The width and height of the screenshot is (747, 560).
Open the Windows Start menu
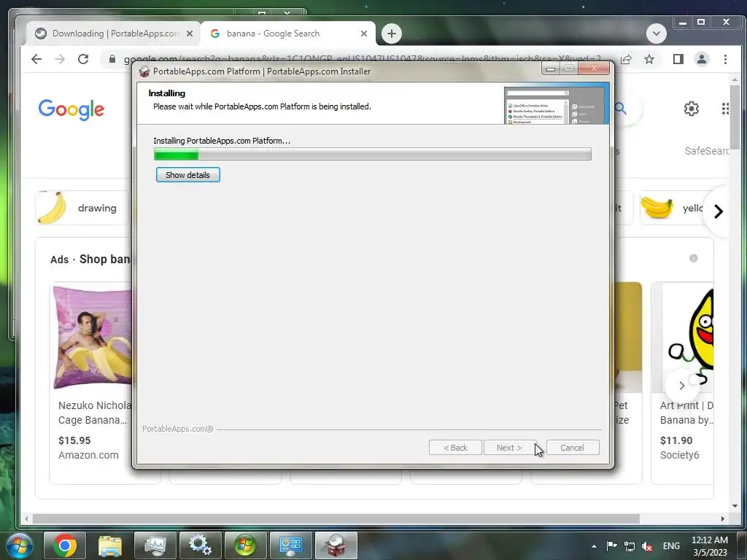(x=19, y=545)
